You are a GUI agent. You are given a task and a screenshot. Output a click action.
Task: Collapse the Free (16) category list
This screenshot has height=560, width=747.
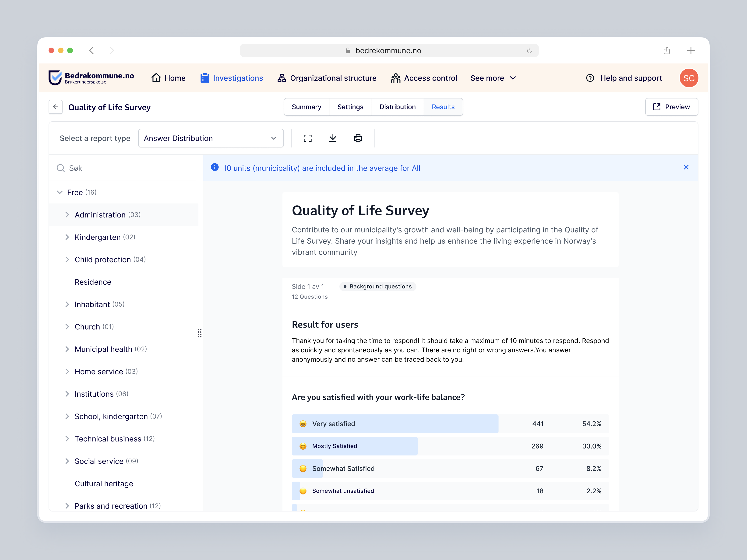(x=60, y=192)
